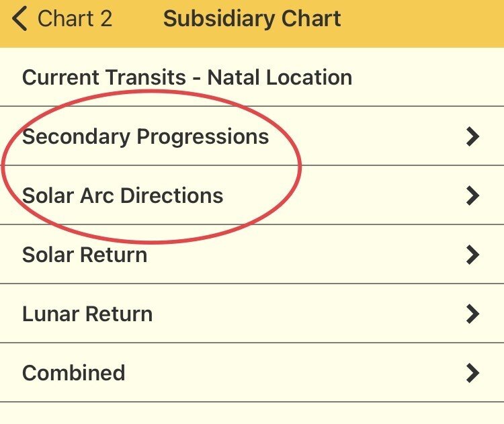This screenshot has width=504, height=424.
Task: Open the Combined chart label
Action: pos(73,373)
